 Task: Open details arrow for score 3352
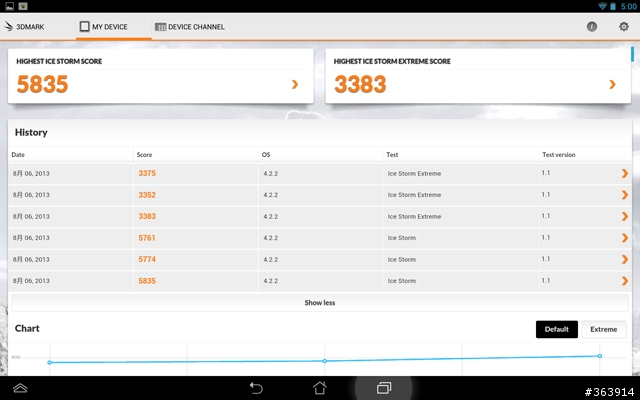click(x=624, y=195)
